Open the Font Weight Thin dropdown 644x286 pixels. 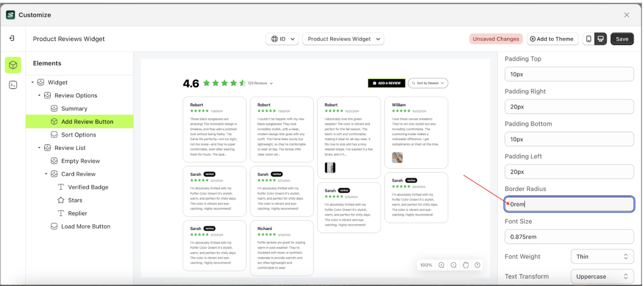[602, 256]
